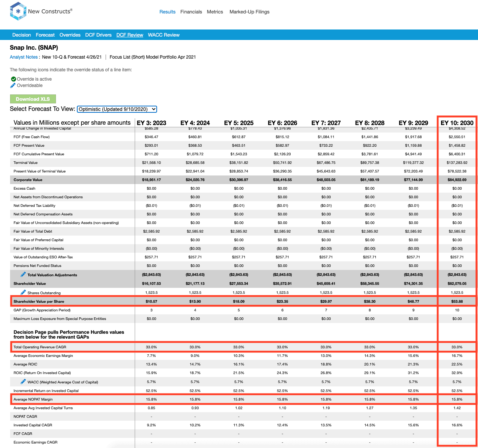Click the Maximum Loss Exposure row label
The height and width of the screenshot is (448, 478).
coord(60,318)
